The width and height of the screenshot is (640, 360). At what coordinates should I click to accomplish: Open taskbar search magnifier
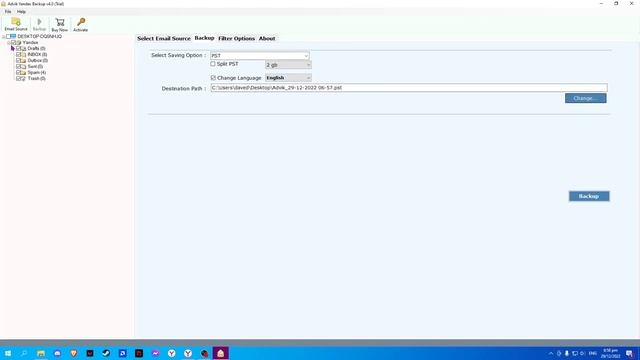pyautogui.click(x=24, y=353)
